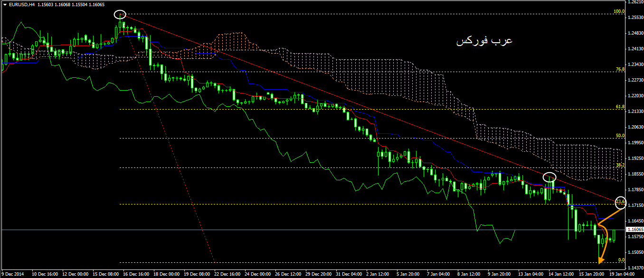
Task: Pick the 29 Dec 20:00 time label
Action: click(x=319, y=274)
